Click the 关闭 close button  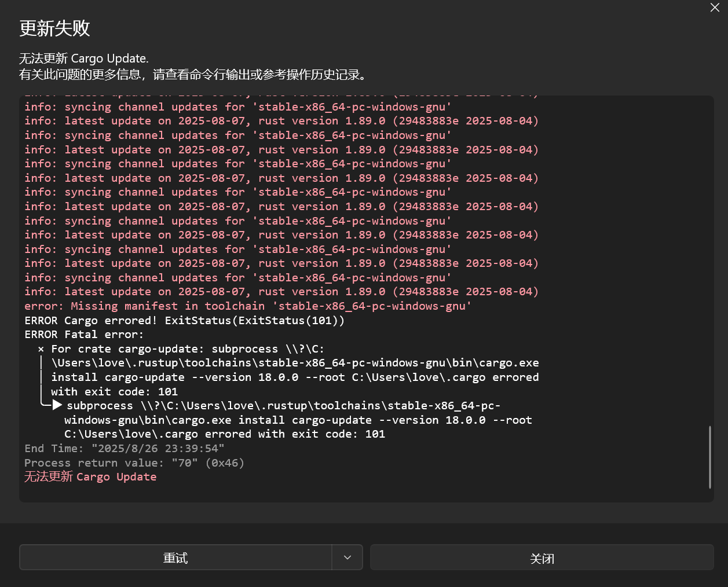tap(542, 557)
